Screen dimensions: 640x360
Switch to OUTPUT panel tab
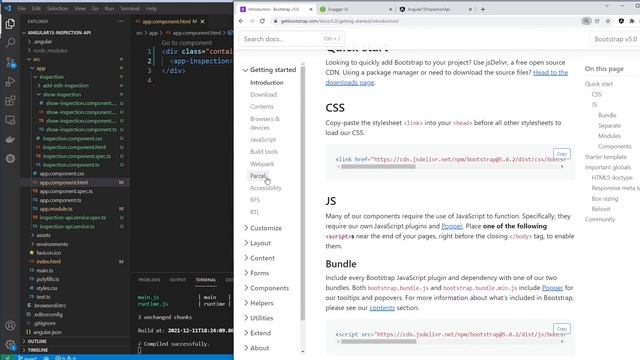pos(178,280)
